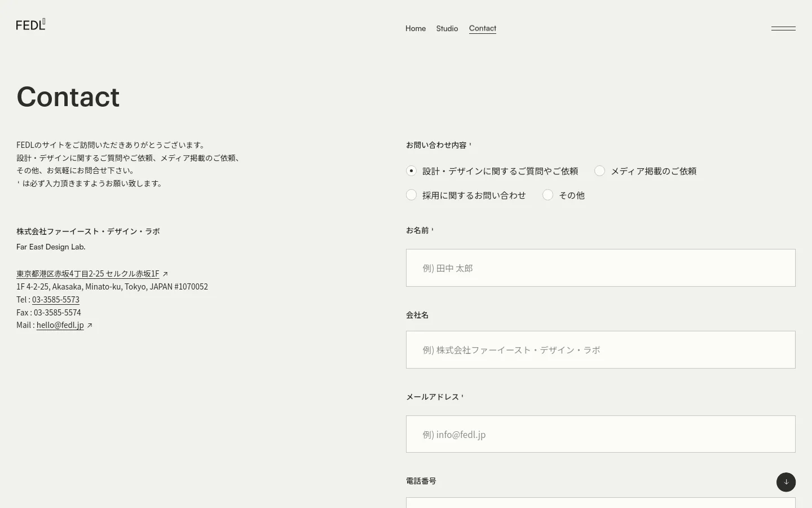Click into the 会社名 input field
The width and height of the screenshot is (812, 508).
point(601,350)
